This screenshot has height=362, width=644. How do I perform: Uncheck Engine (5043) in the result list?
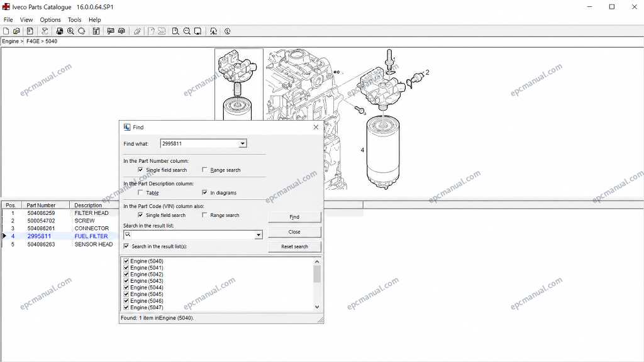point(126,281)
